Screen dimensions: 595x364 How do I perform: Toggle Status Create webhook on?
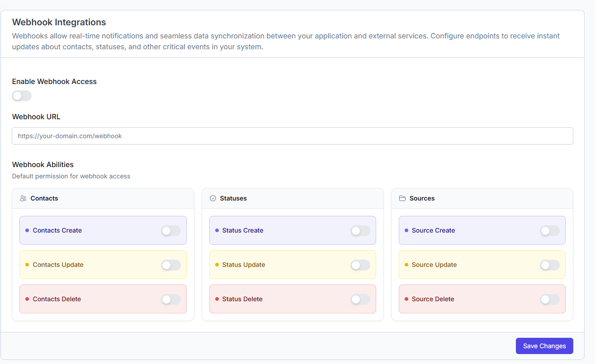(360, 230)
